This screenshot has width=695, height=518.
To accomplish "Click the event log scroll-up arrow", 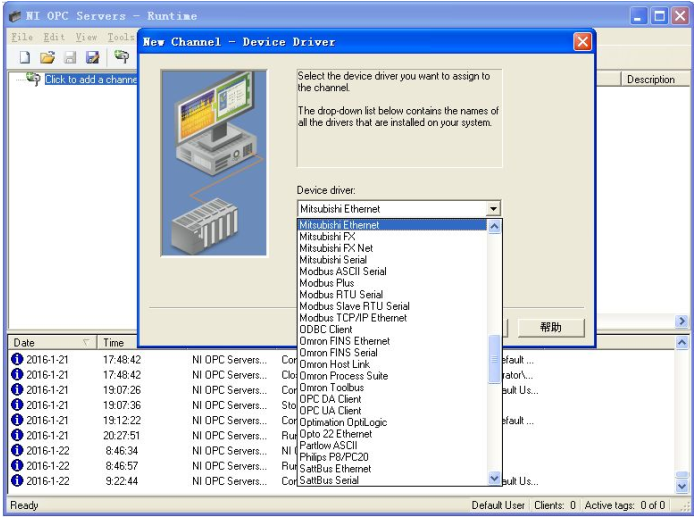I will [682, 342].
